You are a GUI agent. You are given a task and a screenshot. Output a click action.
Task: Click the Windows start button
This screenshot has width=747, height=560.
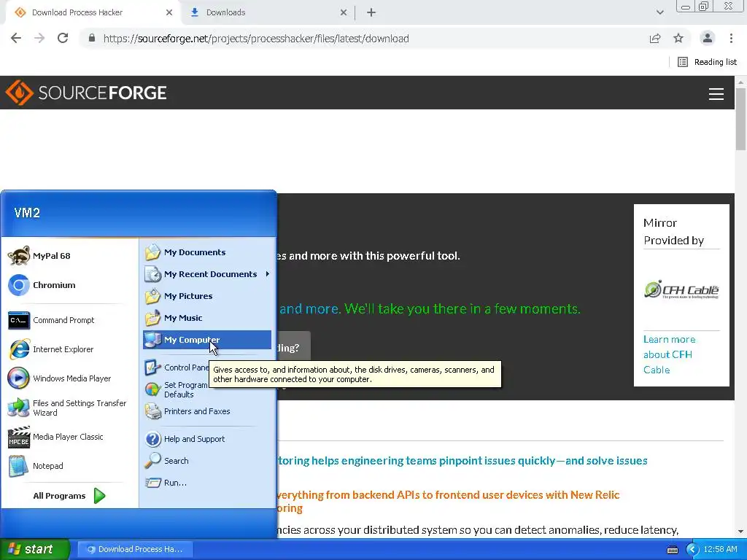click(x=34, y=549)
